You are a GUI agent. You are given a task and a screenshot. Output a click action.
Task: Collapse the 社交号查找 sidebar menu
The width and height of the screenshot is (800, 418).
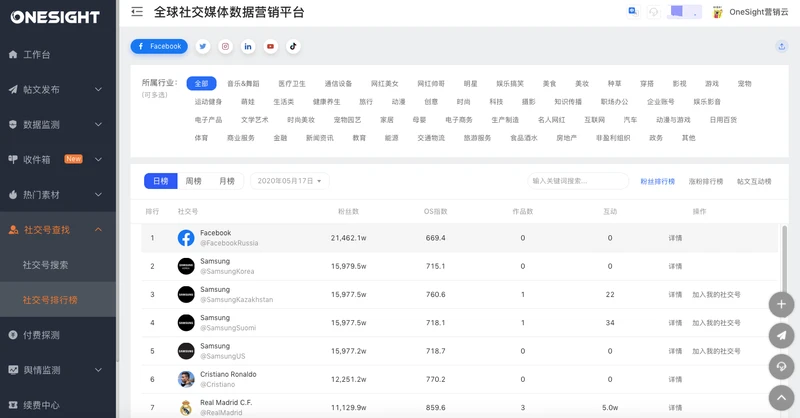tap(58, 230)
